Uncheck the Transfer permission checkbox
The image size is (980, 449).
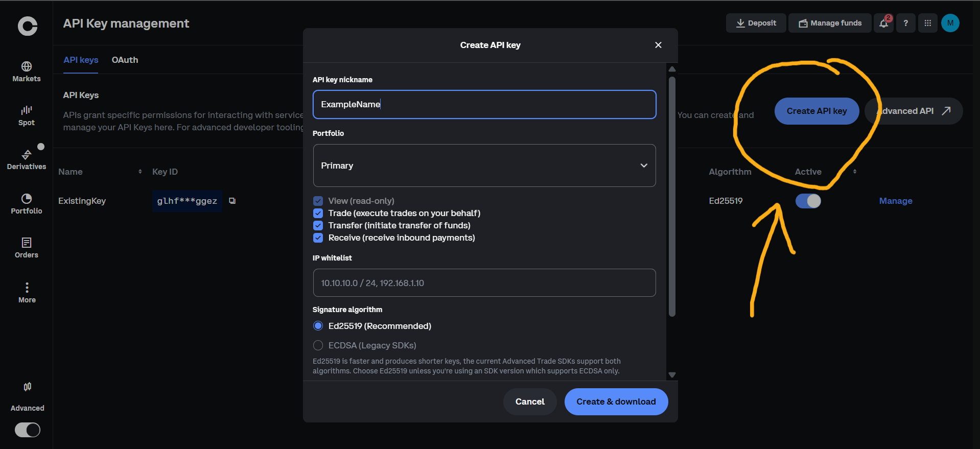[318, 225]
